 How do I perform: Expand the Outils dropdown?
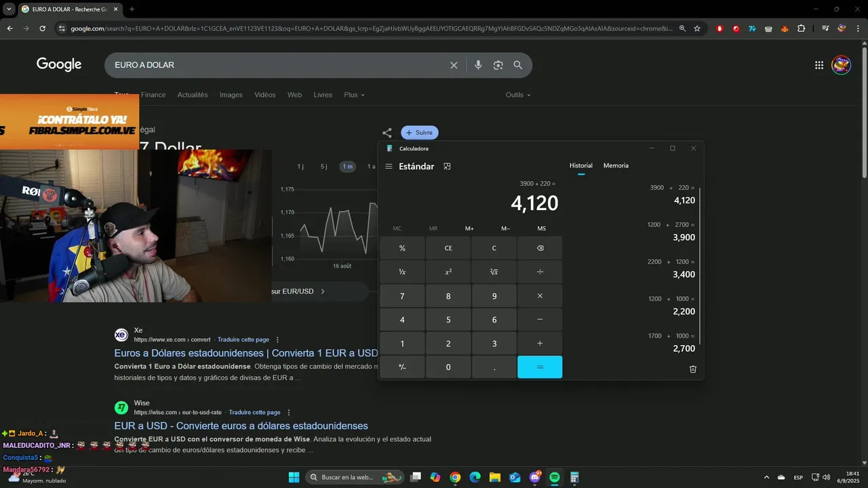pos(518,95)
